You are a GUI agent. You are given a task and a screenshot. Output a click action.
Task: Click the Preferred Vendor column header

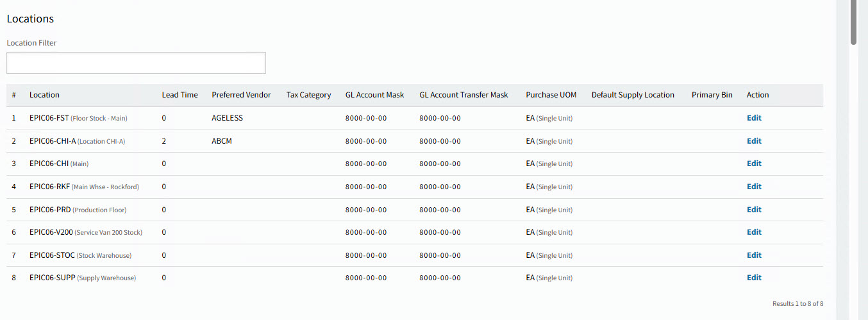tap(241, 95)
